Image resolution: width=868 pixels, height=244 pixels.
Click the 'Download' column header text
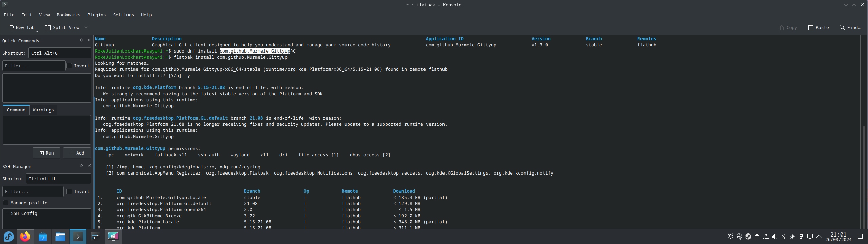[404, 191]
